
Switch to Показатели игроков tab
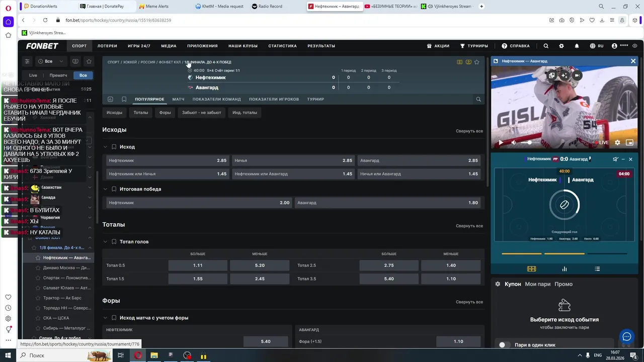click(x=274, y=99)
